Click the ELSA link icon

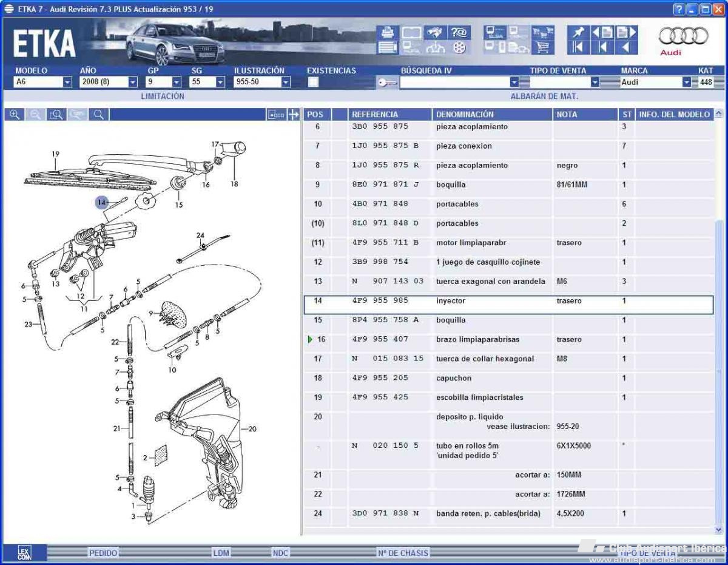point(494,32)
